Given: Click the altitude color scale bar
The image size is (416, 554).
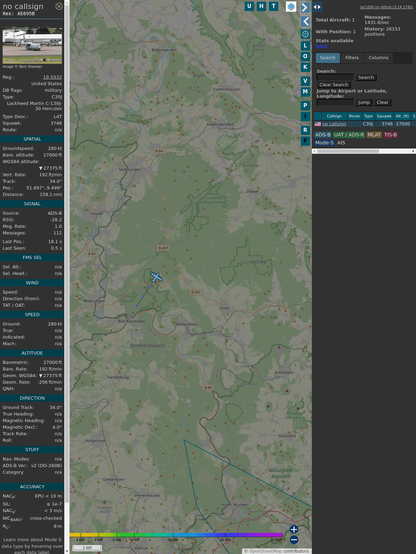Looking at the screenshot, I should point(176,535).
